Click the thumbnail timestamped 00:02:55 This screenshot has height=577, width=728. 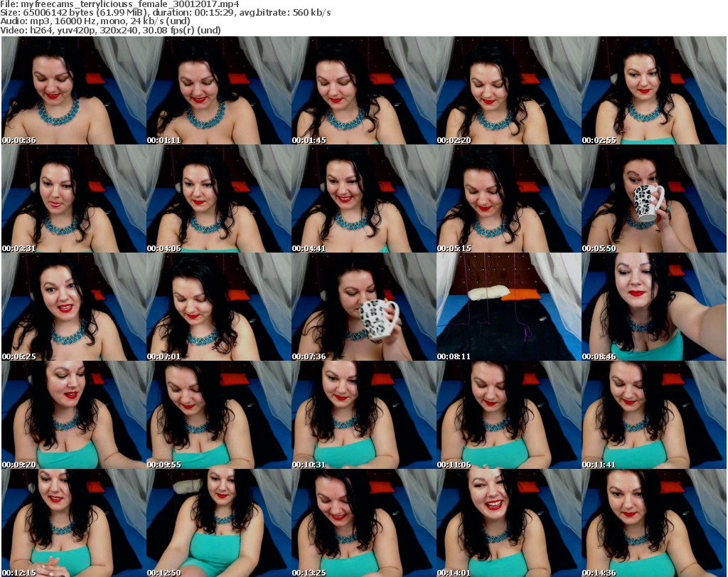(654, 90)
